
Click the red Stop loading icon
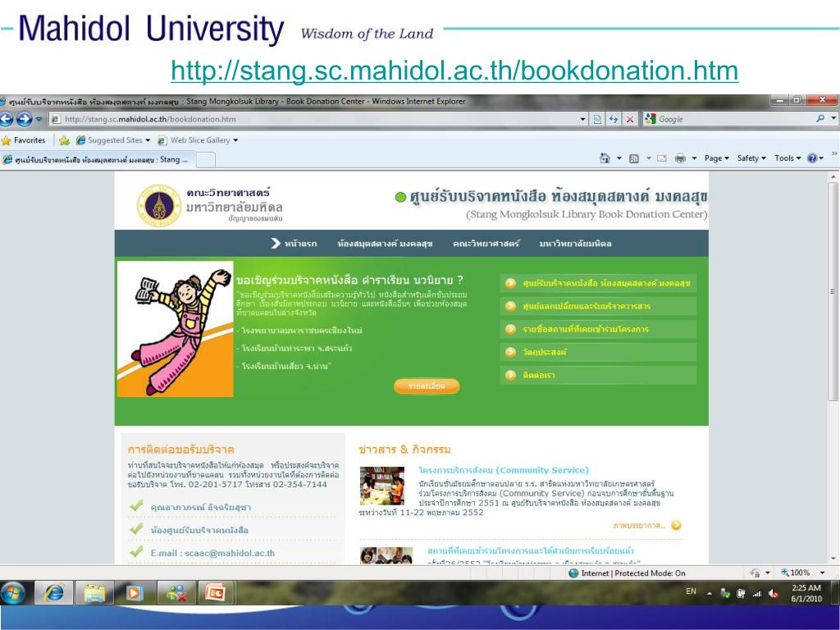point(630,119)
